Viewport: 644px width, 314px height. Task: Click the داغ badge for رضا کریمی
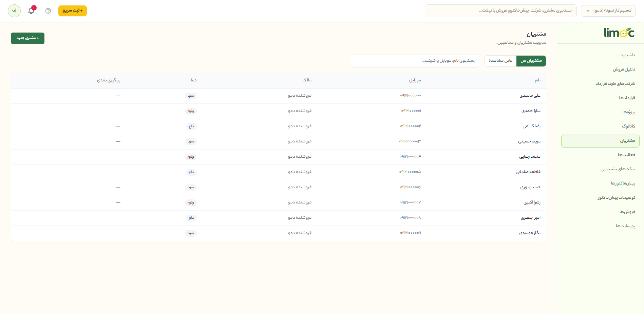tap(191, 126)
